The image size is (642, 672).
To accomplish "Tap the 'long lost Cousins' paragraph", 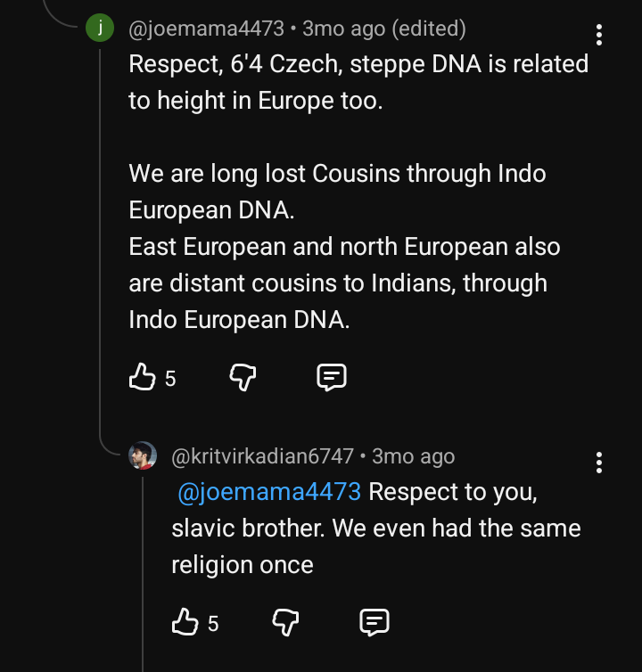I will pos(337,191).
